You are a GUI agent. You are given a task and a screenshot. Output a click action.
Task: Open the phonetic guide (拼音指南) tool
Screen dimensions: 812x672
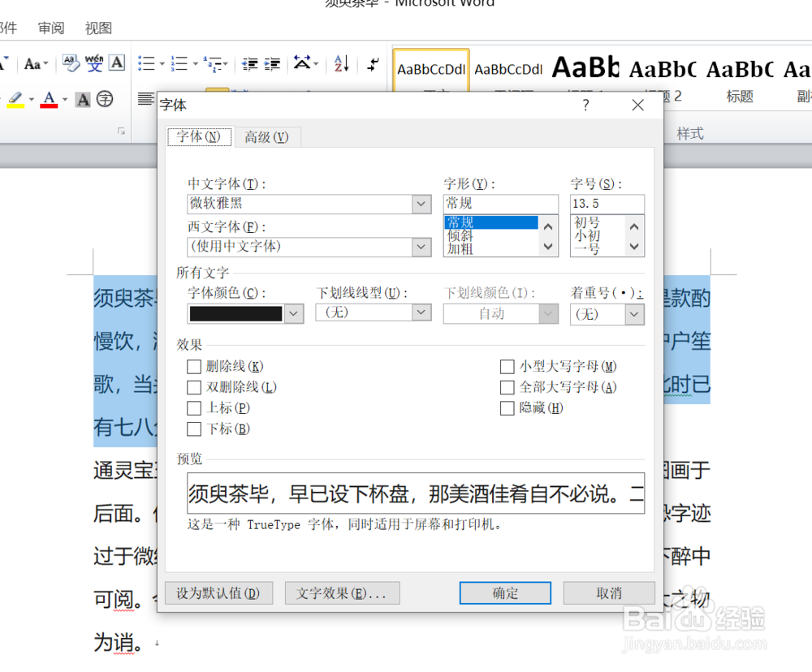pos(96,62)
